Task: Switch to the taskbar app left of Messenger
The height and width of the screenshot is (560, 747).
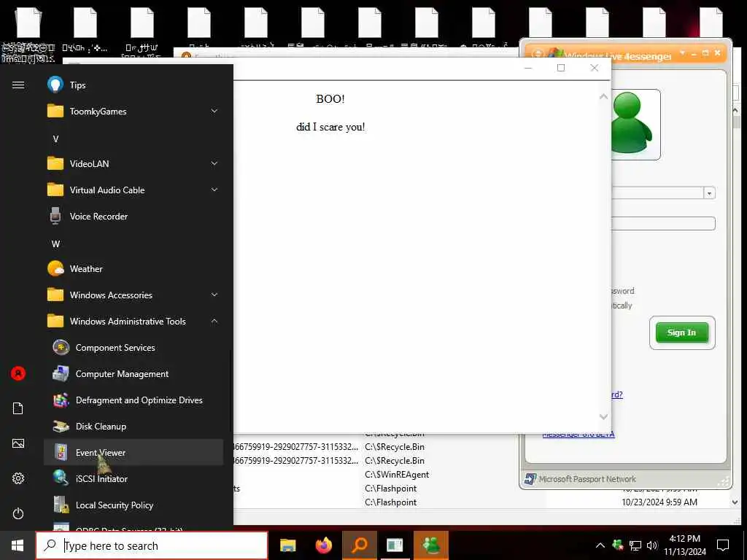Action: pos(395,545)
